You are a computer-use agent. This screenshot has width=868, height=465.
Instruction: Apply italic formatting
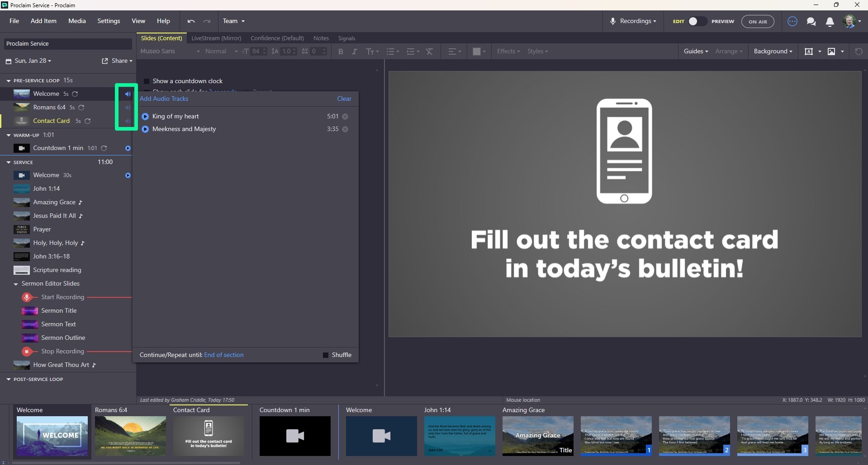click(355, 52)
